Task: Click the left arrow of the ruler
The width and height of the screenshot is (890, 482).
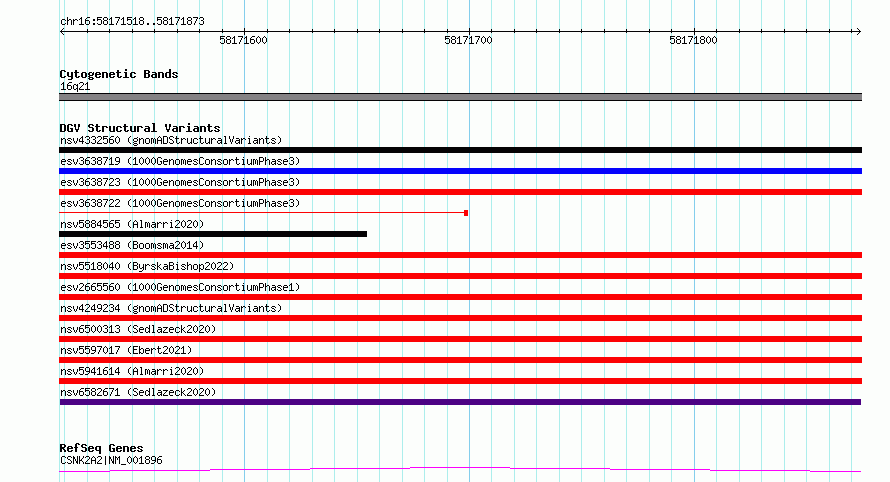Action: pyautogui.click(x=62, y=32)
